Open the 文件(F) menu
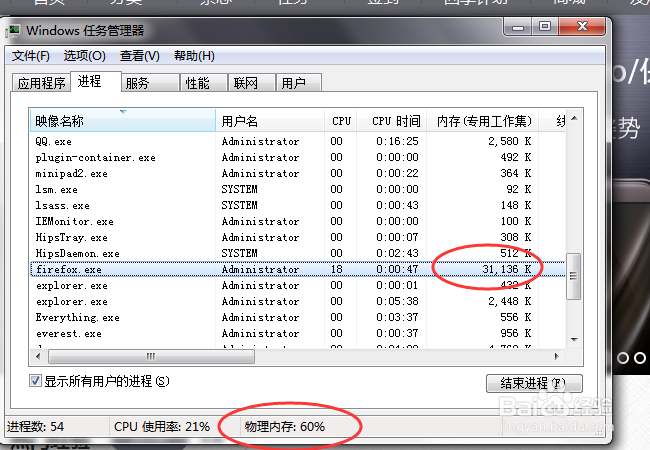The height and width of the screenshot is (450, 650). [30, 56]
